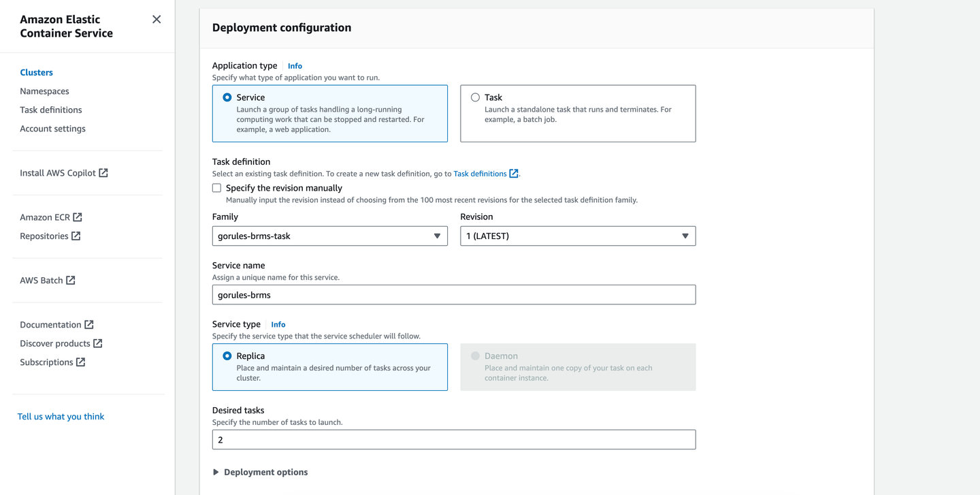Click Tell us what you think link
This screenshot has height=495, width=980.
coord(61,417)
